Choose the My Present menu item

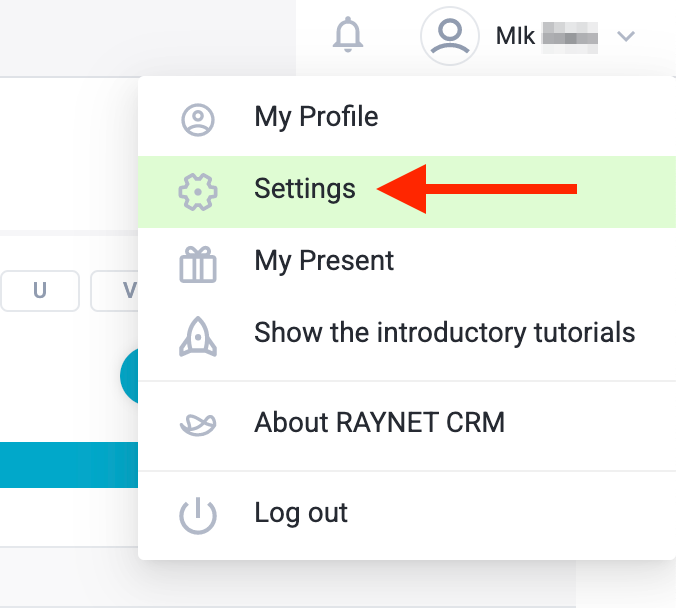324,261
